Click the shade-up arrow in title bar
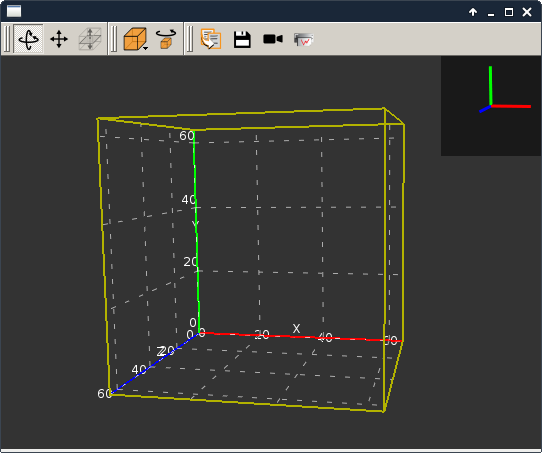Image resolution: width=542 pixels, height=453 pixels. 473,12
